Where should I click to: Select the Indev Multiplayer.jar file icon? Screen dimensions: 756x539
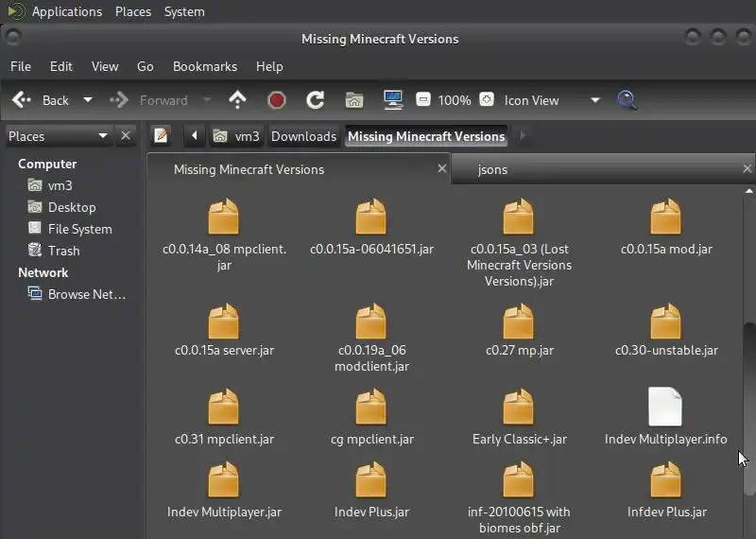coord(223,480)
